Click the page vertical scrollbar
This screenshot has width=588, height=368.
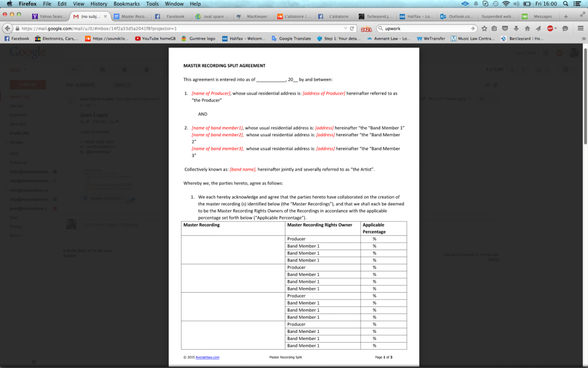coord(585,97)
